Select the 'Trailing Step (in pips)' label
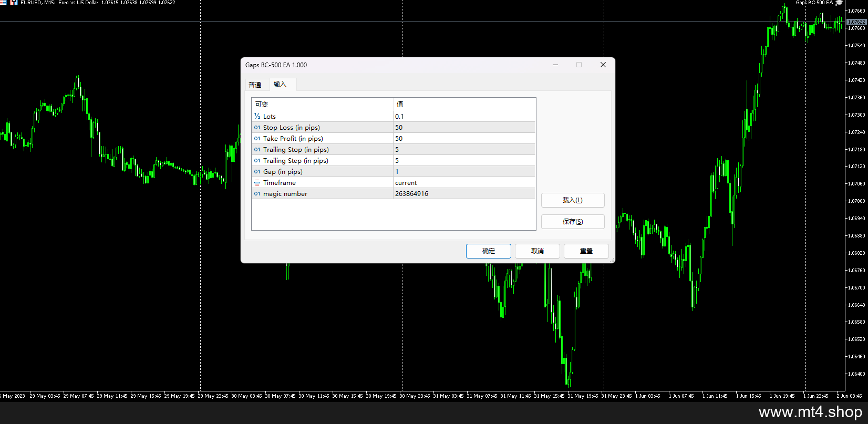This screenshot has height=424, width=868. pos(296,161)
